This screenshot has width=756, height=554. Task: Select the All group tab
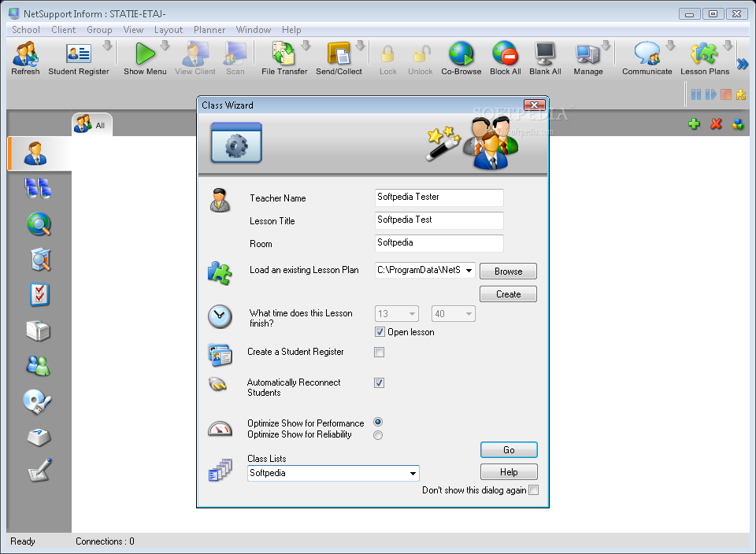click(x=91, y=125)
